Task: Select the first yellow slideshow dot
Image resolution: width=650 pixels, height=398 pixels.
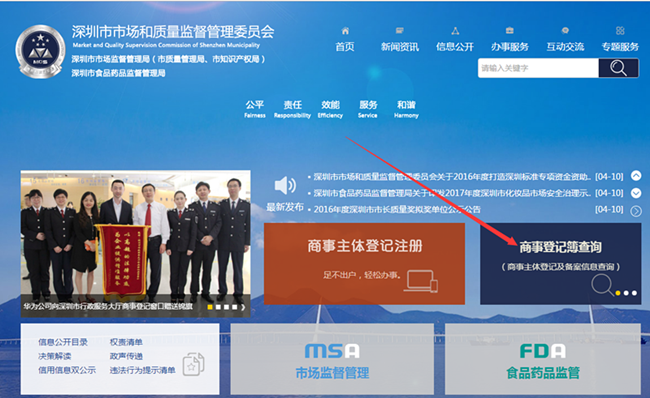Action: [210, 307]
